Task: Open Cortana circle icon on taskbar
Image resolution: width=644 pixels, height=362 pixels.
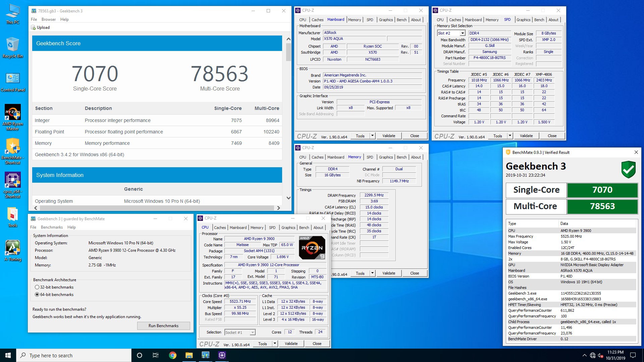Action: 140,355
